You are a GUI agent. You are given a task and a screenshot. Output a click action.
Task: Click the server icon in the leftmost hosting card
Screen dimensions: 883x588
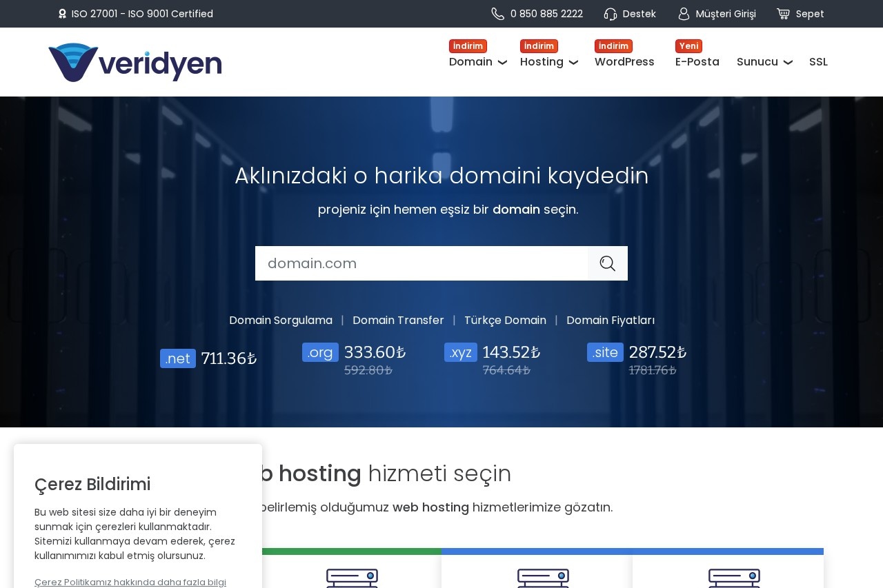352,579
